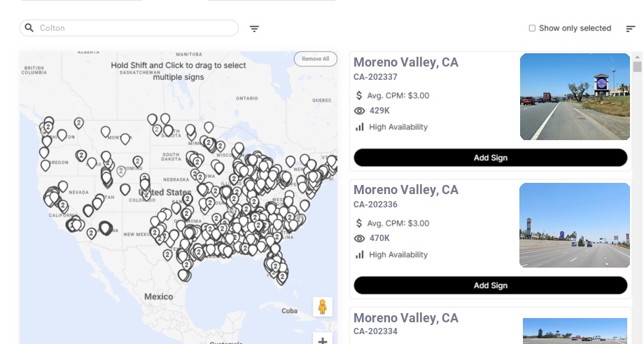Open the CA-202337 billboard photo

point(575,97)
